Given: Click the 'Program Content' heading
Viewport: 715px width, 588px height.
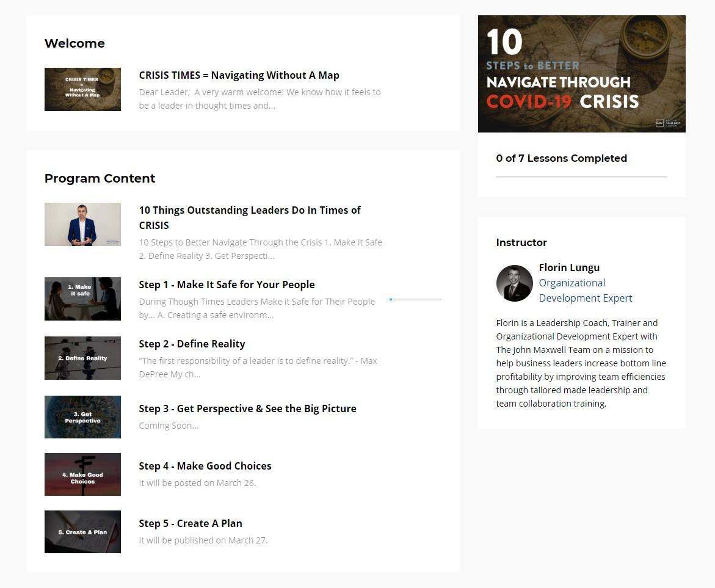Looking at the screenshot, I should point(100,178).
